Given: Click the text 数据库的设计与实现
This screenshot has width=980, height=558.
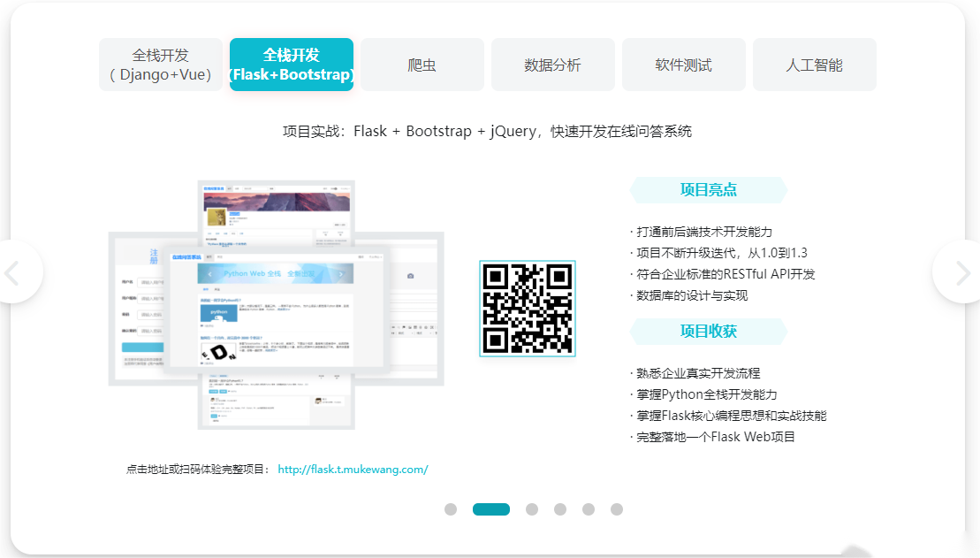Looking at the screenshot, I should pos(692,296).
